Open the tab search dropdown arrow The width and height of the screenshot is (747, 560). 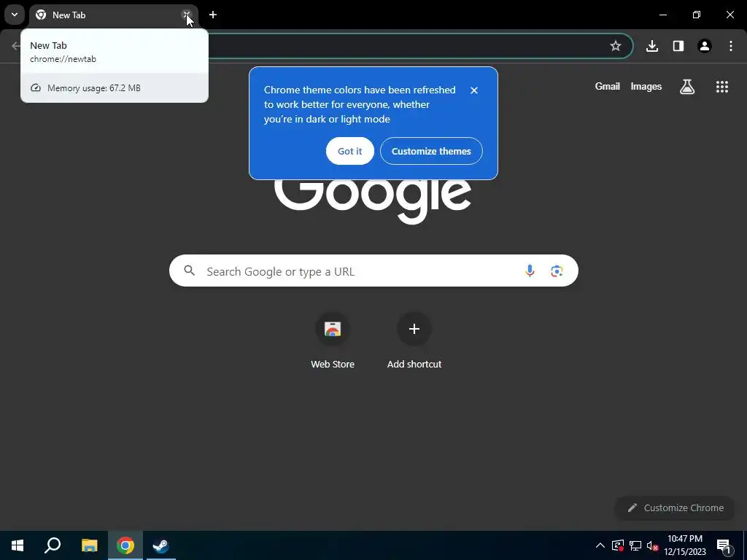click(x=15, y=15)
